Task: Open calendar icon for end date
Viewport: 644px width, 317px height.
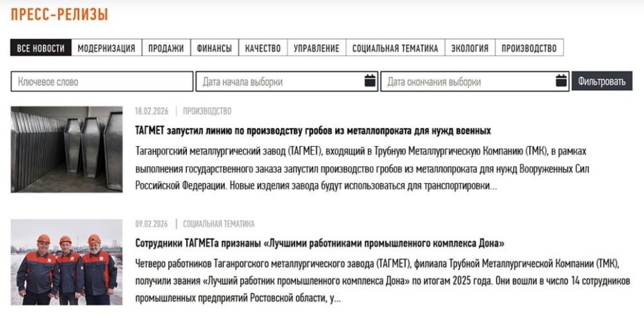Action: [x=561, y=81]
